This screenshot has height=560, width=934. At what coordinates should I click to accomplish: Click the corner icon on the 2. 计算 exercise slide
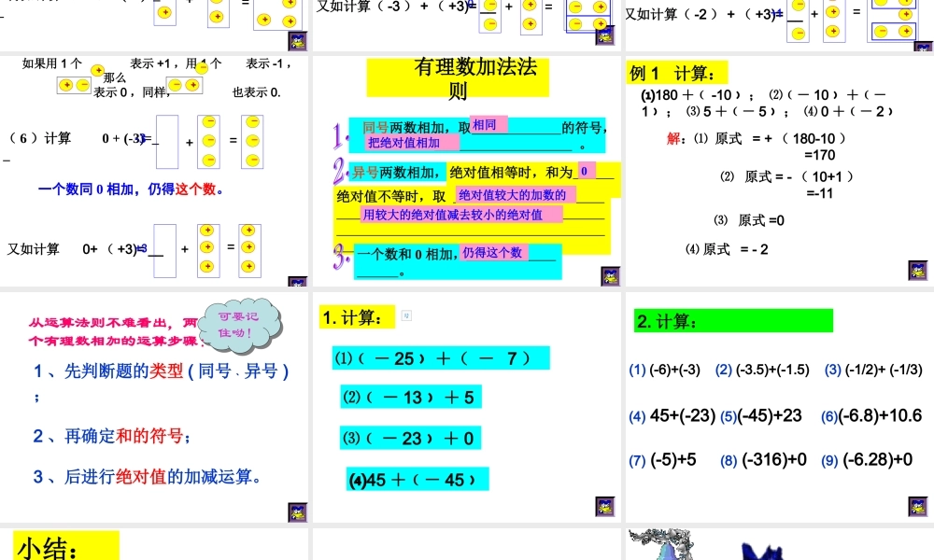point(918,507)
